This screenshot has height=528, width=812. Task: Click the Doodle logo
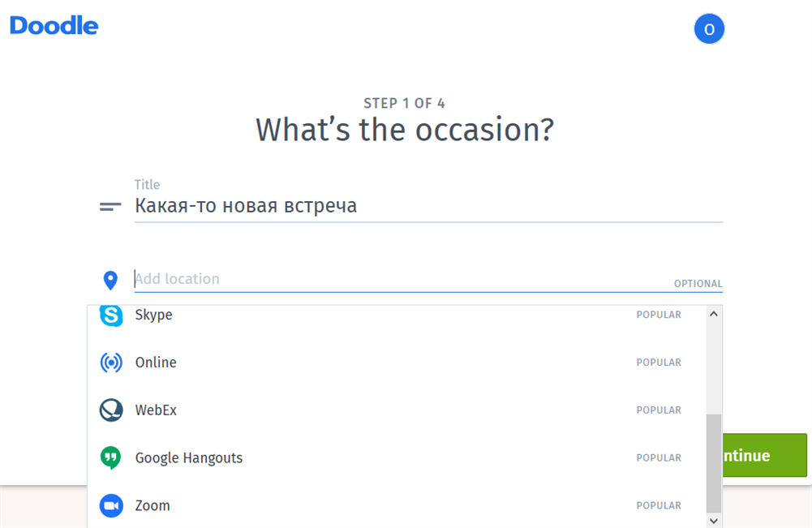pos(54,26)
